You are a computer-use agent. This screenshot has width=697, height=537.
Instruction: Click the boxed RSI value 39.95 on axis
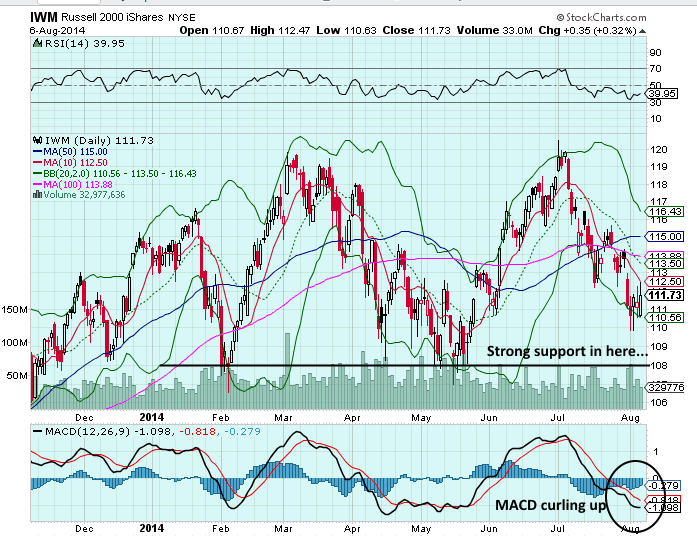pyautogui.click(x=662, y=94)
